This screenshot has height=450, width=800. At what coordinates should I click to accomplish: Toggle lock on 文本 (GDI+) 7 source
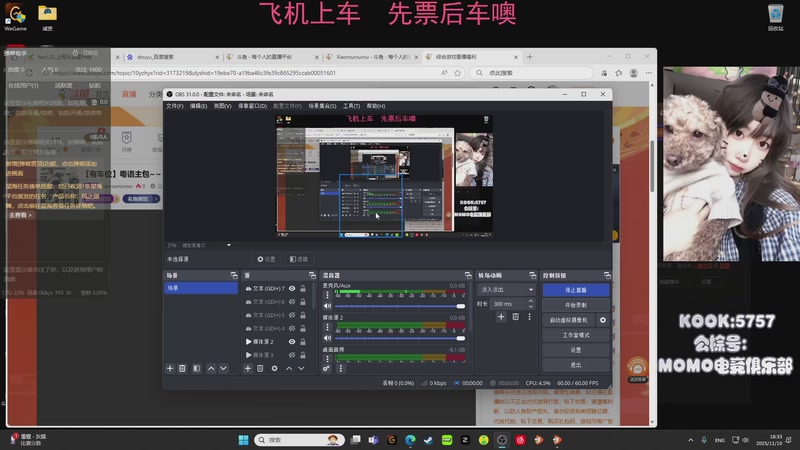pyautogui.click(x=303, y=288)
